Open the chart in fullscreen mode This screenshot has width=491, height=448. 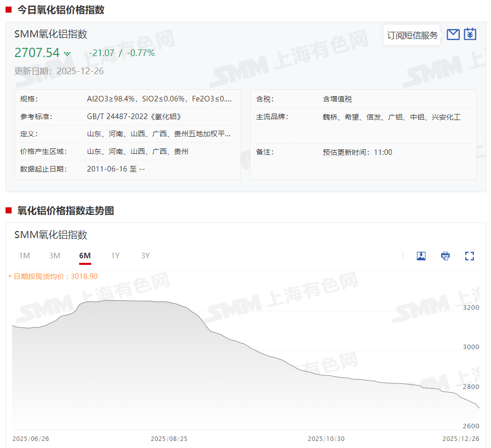[469, 256]
